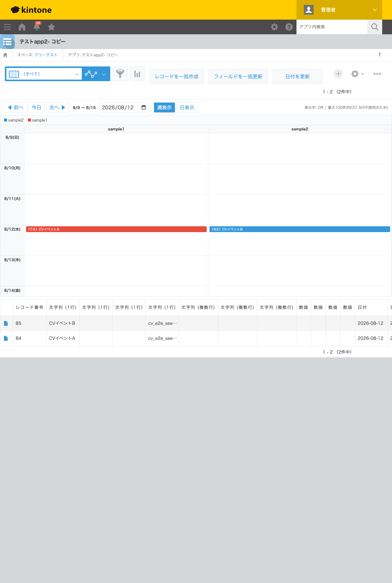Open the フリーテスト space link
This screenshot has width=392, height=583.
46,55
